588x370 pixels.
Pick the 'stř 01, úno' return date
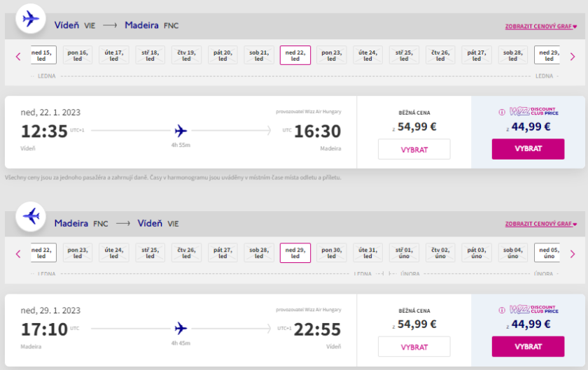coord(405,252)
